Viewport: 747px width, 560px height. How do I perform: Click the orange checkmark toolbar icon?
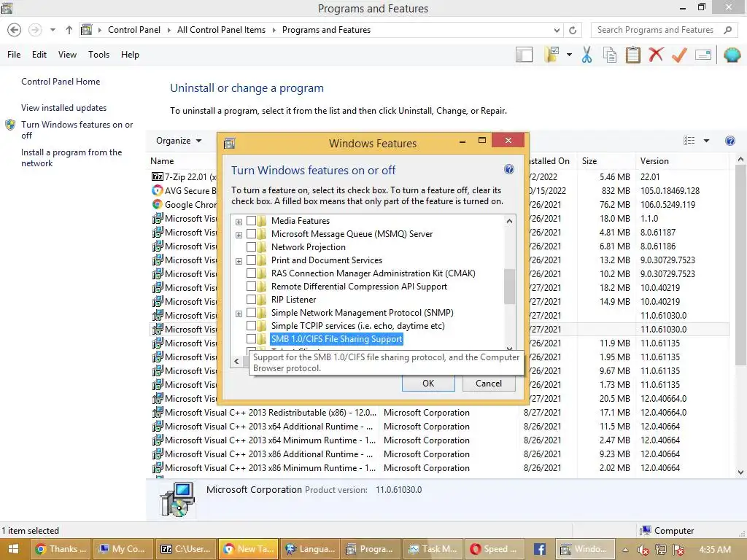pos(679,55)
